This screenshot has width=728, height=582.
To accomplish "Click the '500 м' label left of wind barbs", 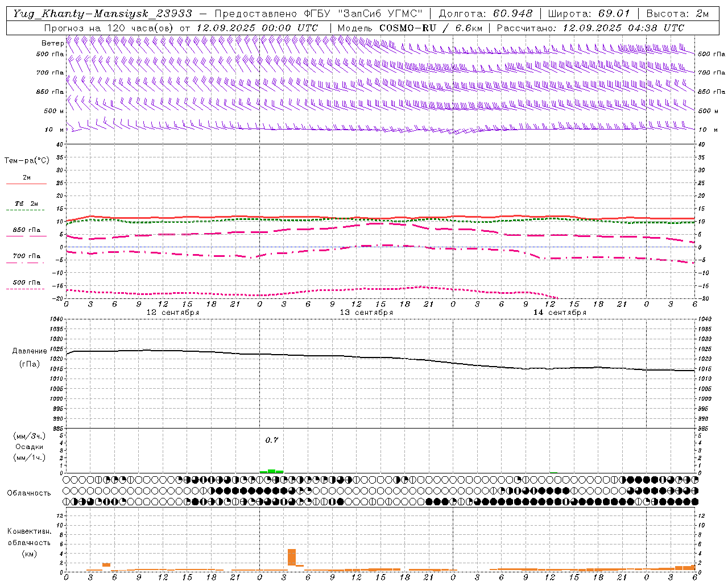I will pos(53,111).
